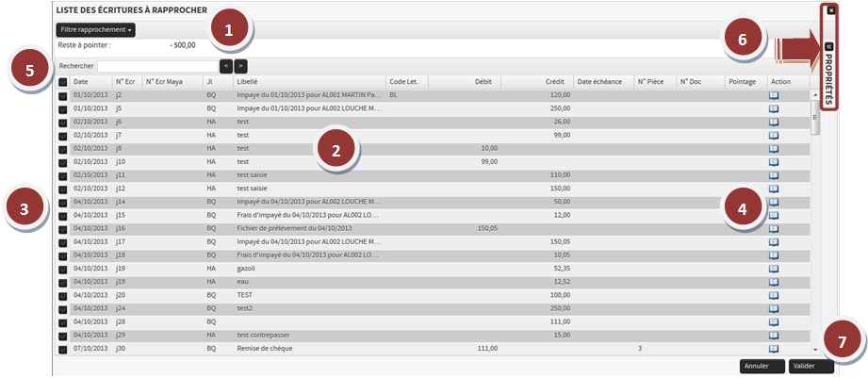Open the book action icon for entry j30
This screenshot has height=378, width=868.
click(x=774, y=349)
